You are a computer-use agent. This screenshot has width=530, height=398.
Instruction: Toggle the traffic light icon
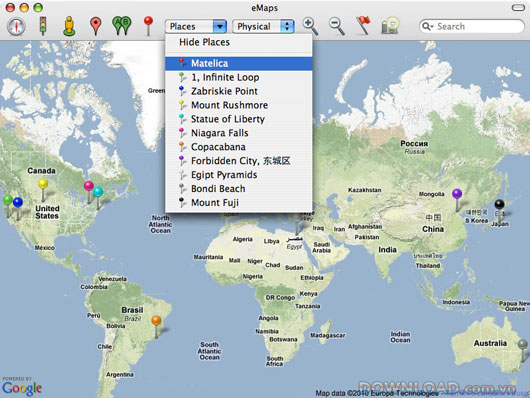[43, 26]
